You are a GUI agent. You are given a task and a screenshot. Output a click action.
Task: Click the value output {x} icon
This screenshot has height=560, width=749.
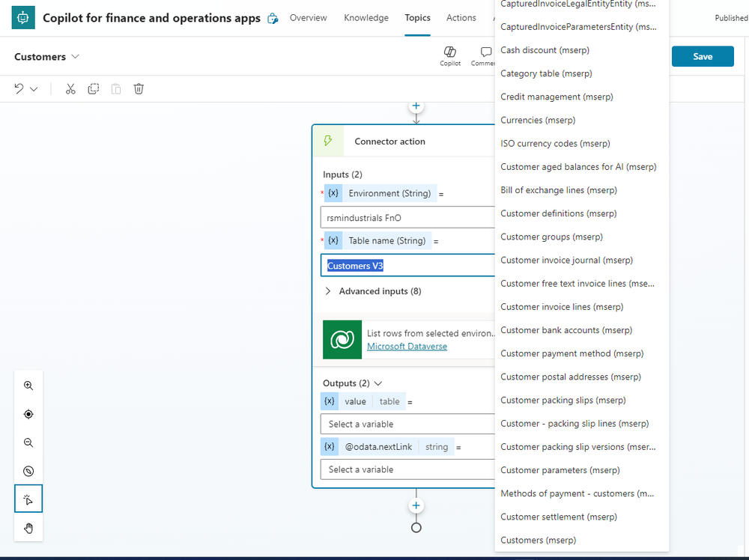point(330,401)
